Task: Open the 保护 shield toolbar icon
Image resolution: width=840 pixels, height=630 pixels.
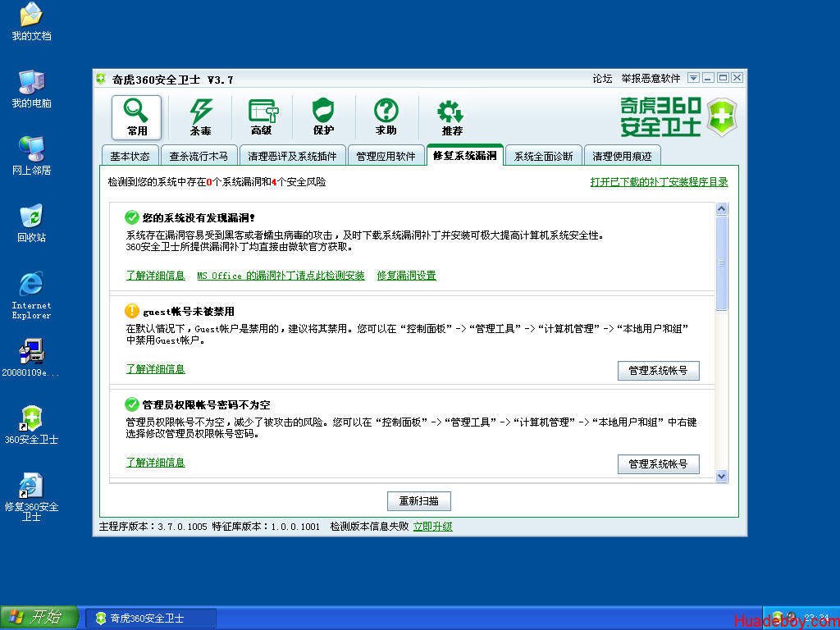Action: [323, 117]
